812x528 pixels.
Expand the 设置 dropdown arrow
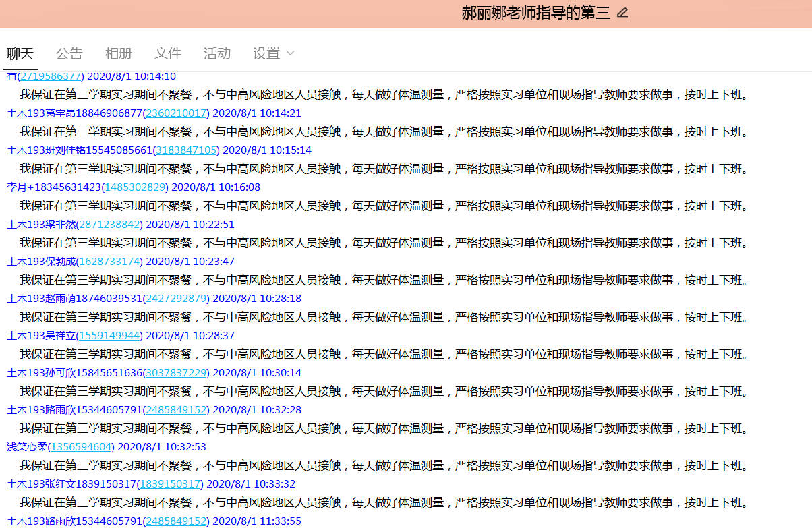[x=291, y=53]
